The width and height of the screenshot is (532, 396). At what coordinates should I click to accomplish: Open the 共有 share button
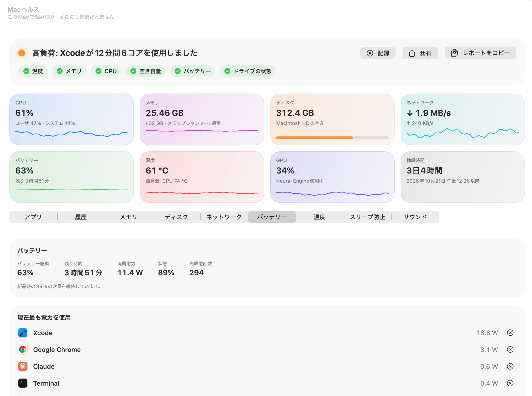tap(420, 53)
